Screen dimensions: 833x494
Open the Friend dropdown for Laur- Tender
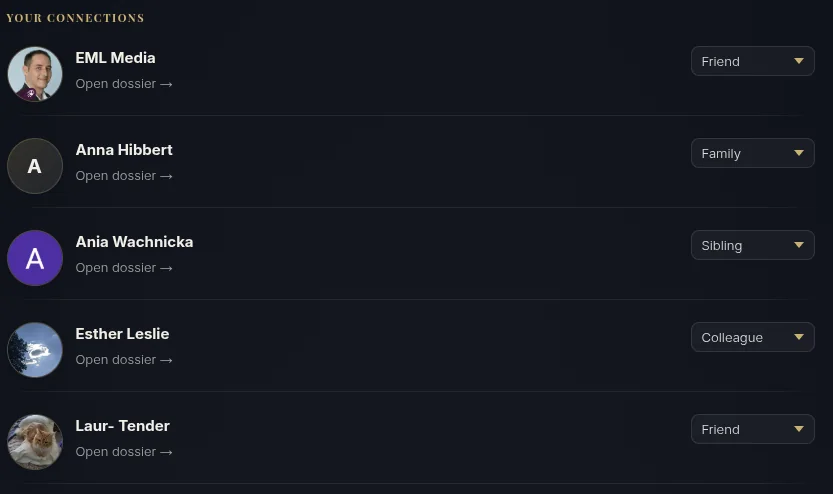tap(752, 429)
